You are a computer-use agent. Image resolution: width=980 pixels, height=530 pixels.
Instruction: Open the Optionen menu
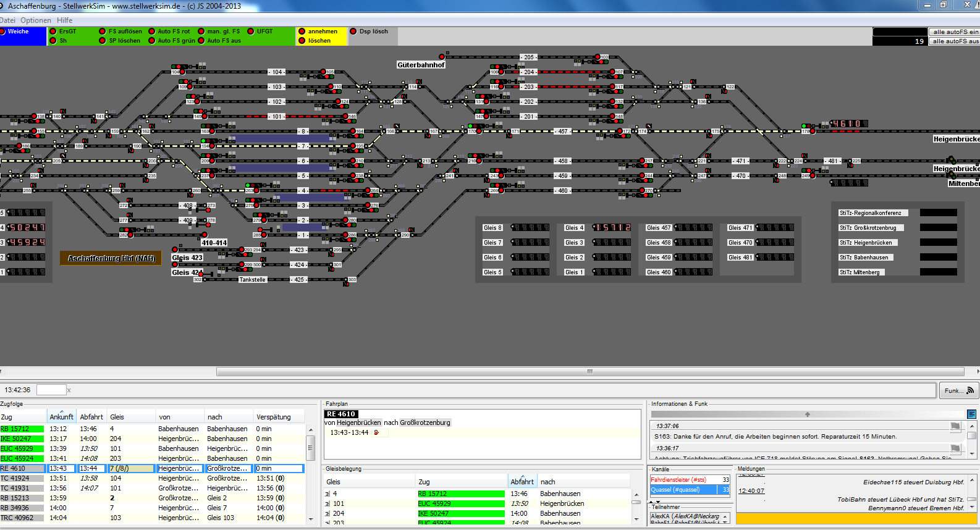click(x=36, y=20)
